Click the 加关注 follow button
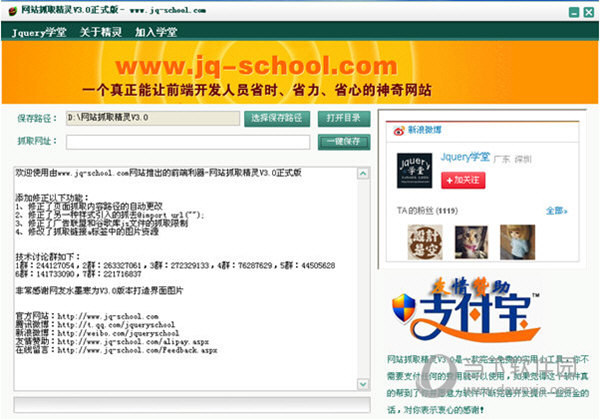The width and height of the screenshot is (600, 419). pyautogui.click(x=463, y=180)
